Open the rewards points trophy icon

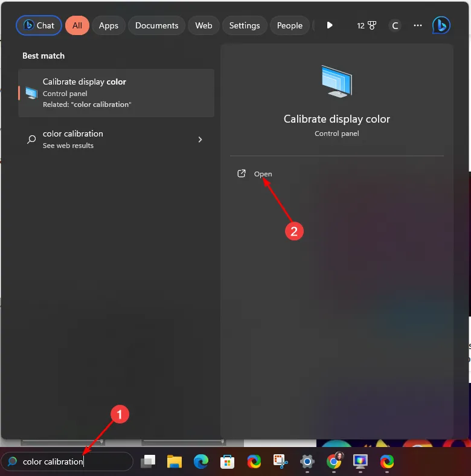[372, 25]
